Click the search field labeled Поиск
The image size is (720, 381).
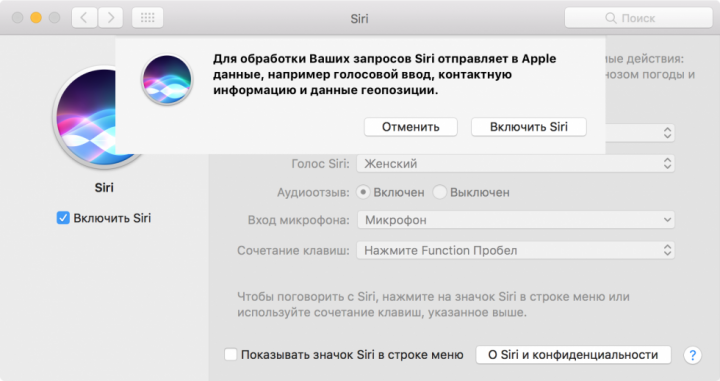(638, 18)
